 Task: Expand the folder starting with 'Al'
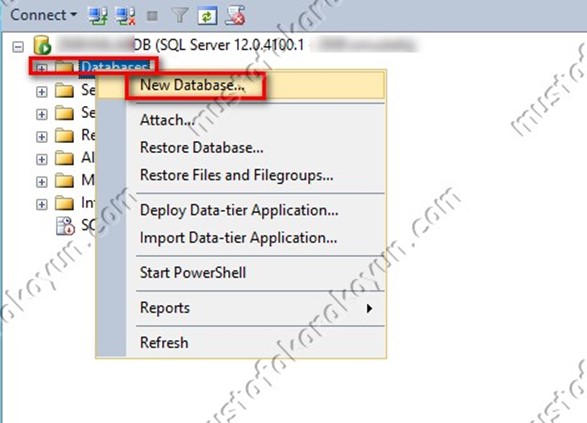tap(42, 159)
